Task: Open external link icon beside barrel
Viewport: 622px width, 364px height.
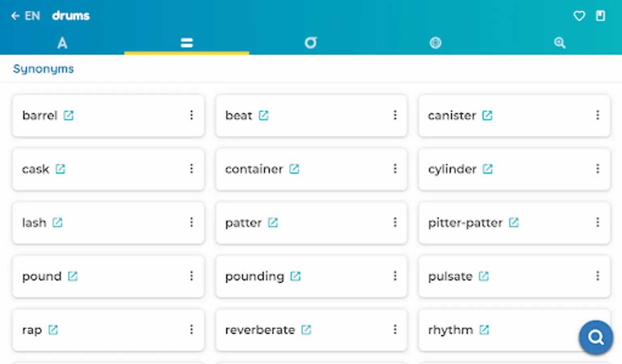Action: click(x=68, y=116)
